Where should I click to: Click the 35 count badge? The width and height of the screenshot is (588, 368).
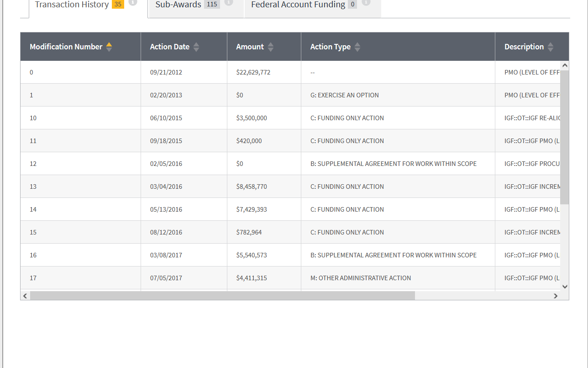click(x=118, y=5)
